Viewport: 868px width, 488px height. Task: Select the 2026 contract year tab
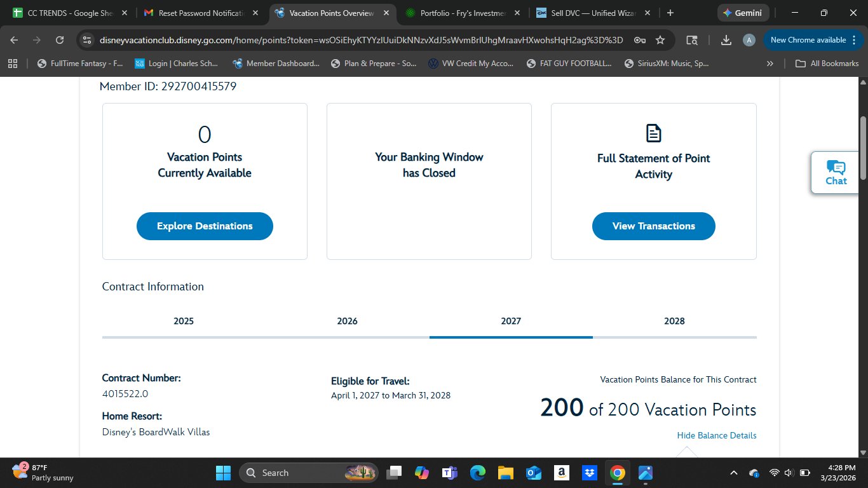pos(347,321)
